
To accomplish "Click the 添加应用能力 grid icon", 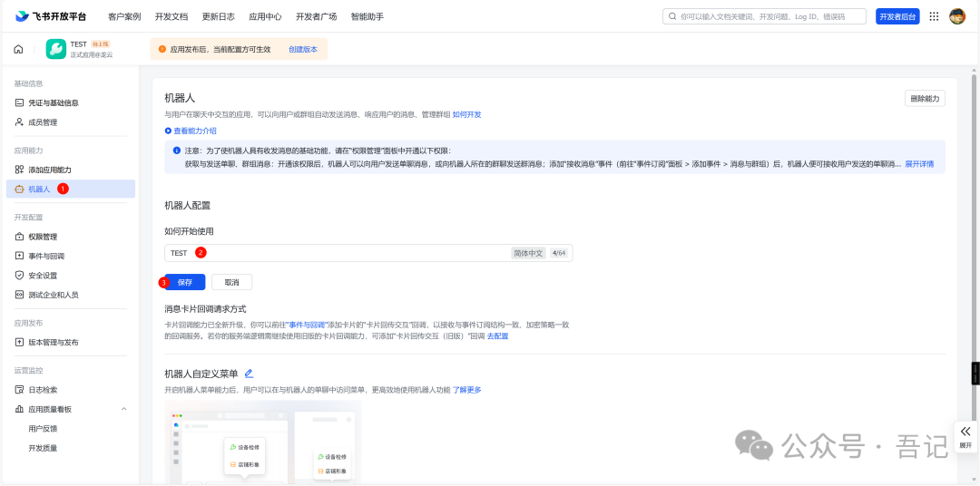I will coord(19,170).
